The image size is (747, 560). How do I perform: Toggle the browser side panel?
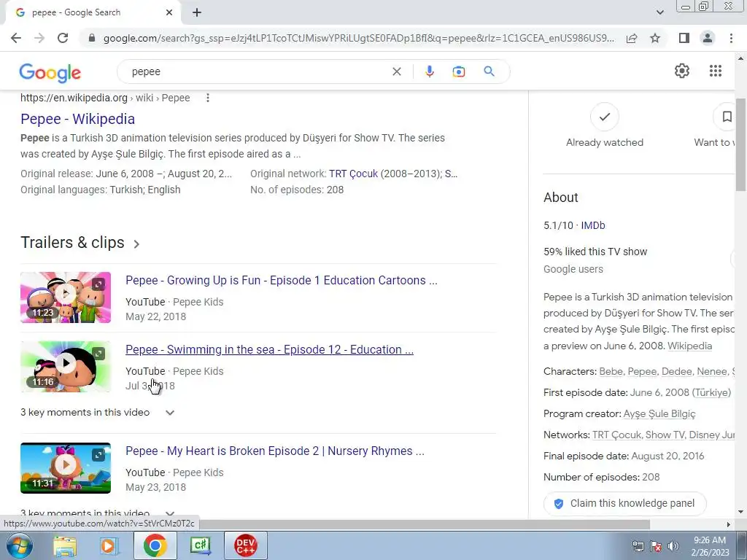[x=684, y=38]
